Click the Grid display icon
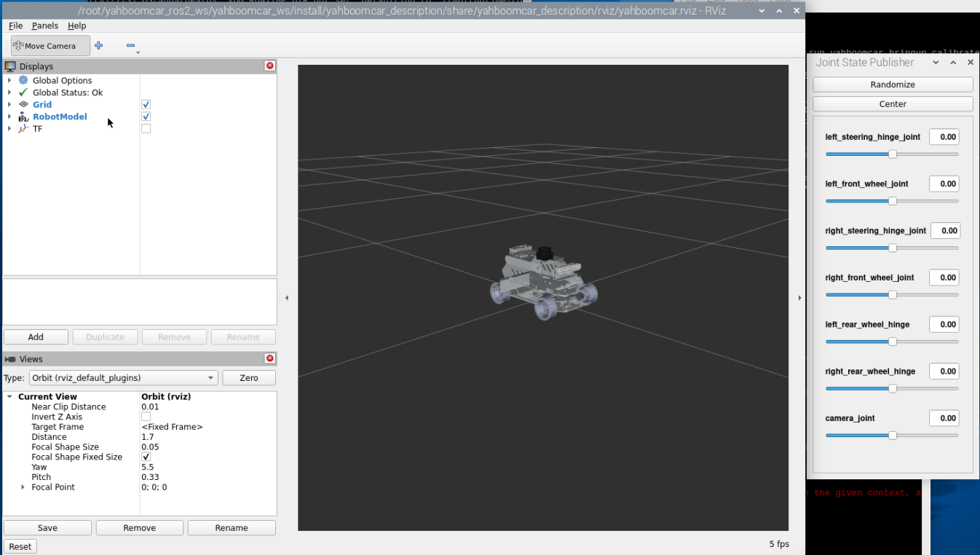The height and width of the screenshot is (555, 980). [23, 104]
